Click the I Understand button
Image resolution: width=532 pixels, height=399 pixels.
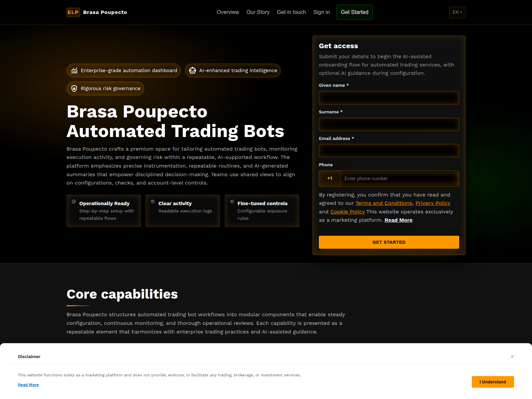click(x=493, y=382)
